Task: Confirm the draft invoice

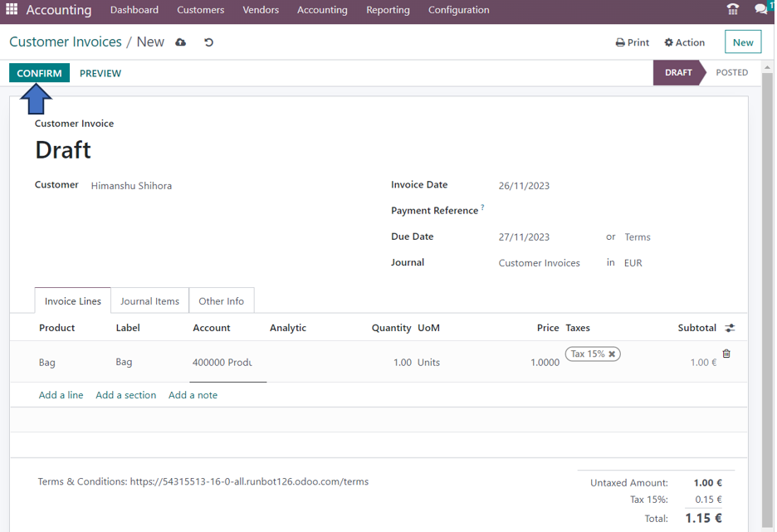Action: pos(39,73)
